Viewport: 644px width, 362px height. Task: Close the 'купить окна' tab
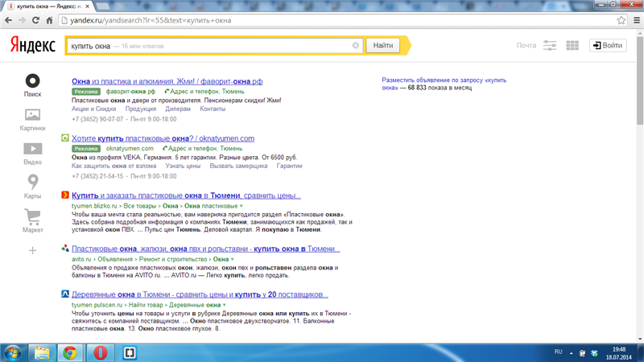pyautogui.click(x=87, y=6)
